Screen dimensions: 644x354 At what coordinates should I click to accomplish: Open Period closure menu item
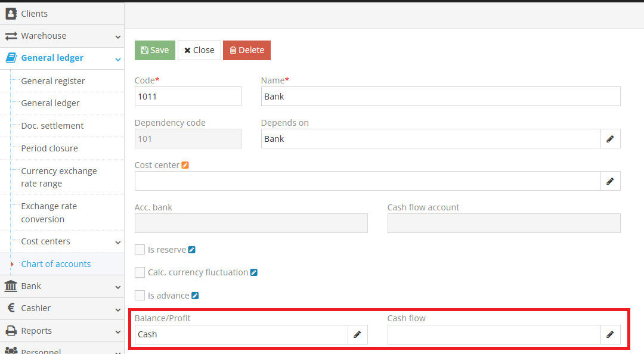point(49,148)
